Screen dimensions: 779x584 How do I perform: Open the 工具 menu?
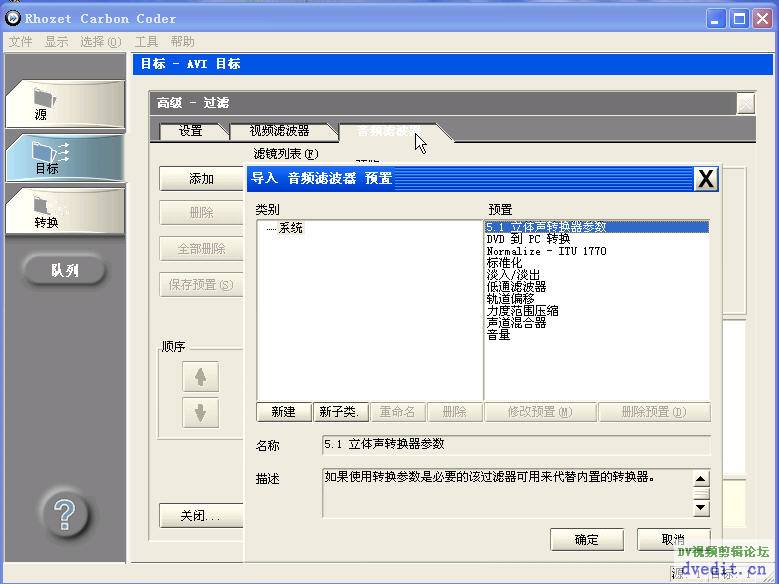(x=147, y=42)
